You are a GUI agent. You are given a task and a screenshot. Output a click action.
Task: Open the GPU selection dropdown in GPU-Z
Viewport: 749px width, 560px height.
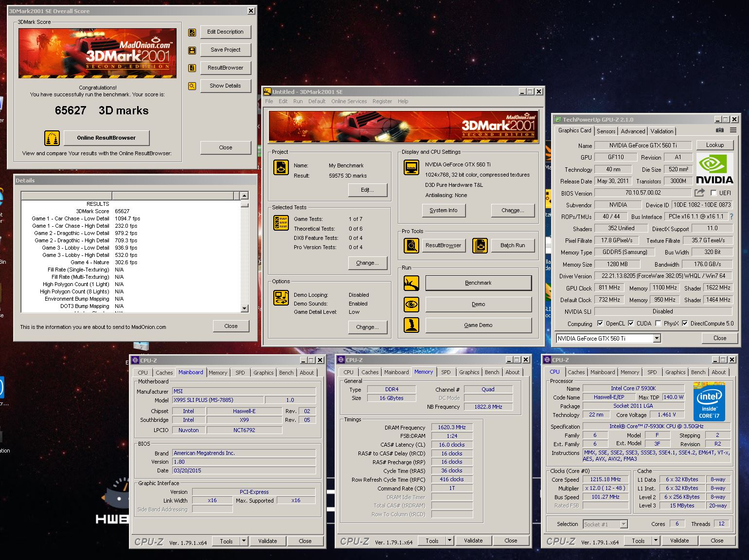point(657,339)
